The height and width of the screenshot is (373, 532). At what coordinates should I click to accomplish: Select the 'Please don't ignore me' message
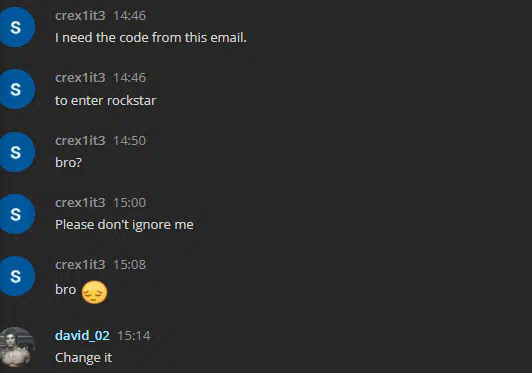pos(124,225)
